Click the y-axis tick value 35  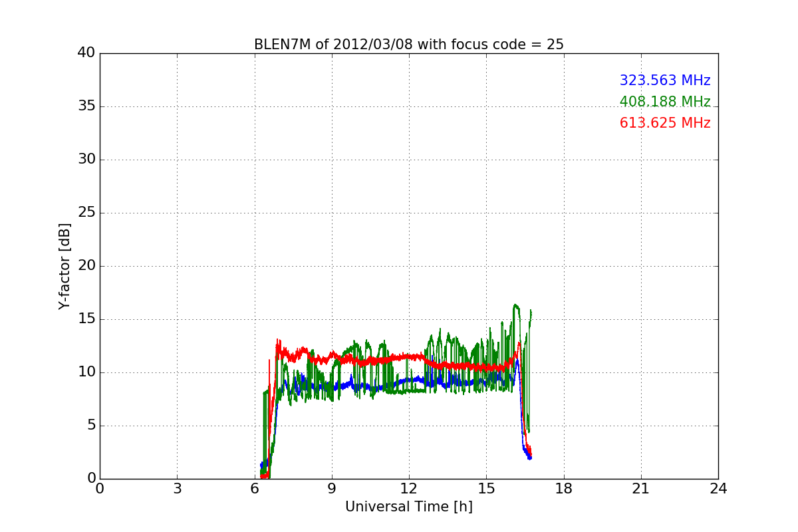(86, 106)
